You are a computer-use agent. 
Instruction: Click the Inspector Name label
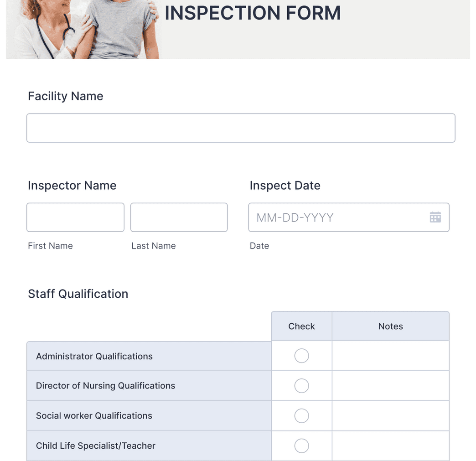72,185
